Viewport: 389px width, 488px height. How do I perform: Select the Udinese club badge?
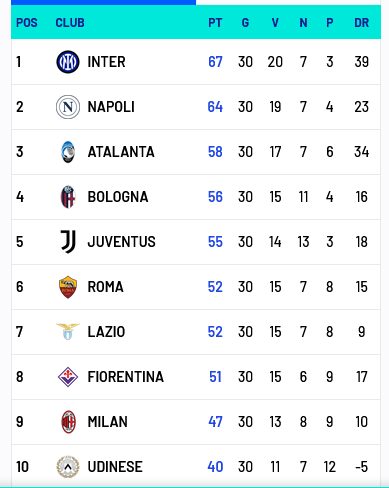click(68, 467)
